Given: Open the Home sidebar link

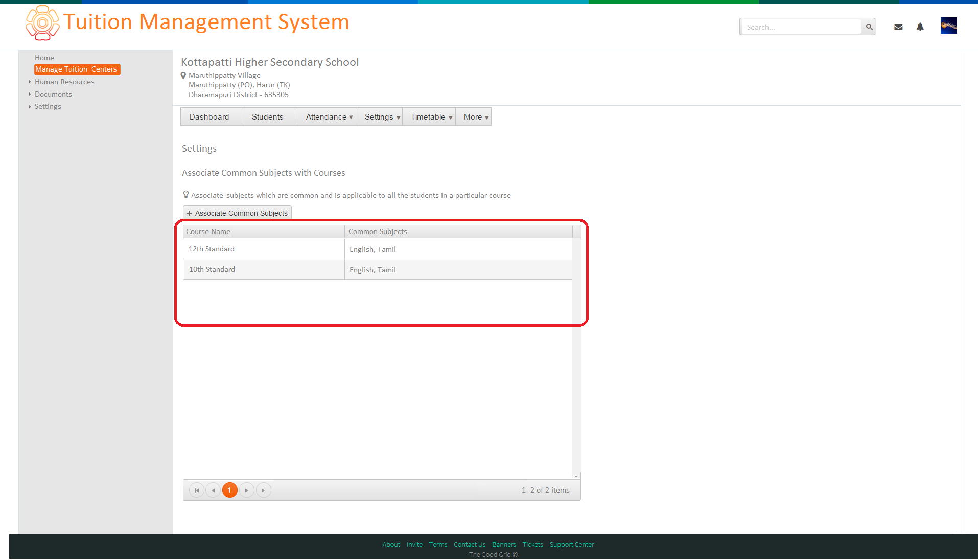Looking at the screenshot, I should (44, 58).
